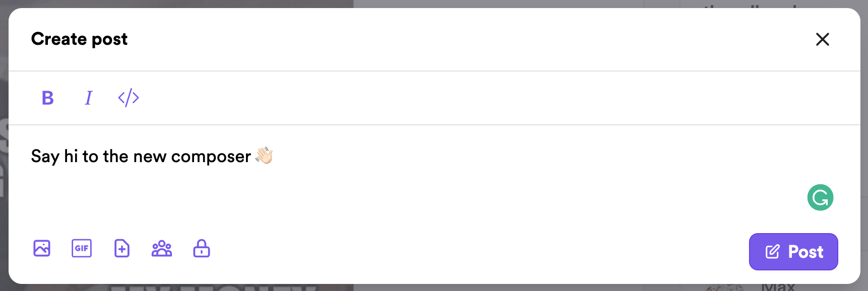Click the partially hidden "Max" text behind dialog
The image size is (868, 291).
778,287
